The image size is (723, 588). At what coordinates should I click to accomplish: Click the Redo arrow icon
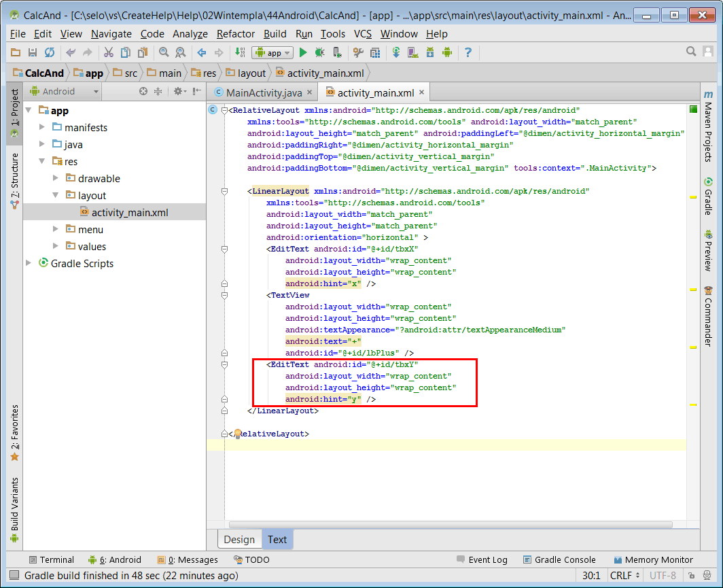[87, 52]
